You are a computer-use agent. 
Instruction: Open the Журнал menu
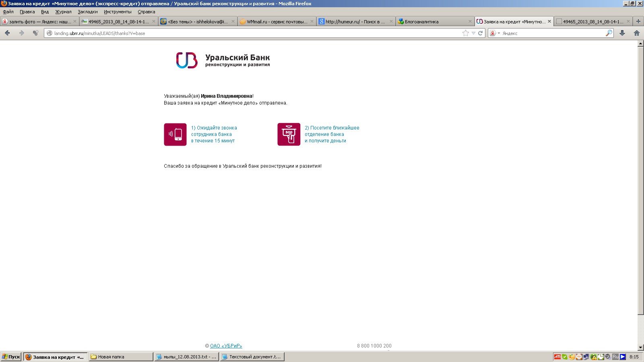63,12
